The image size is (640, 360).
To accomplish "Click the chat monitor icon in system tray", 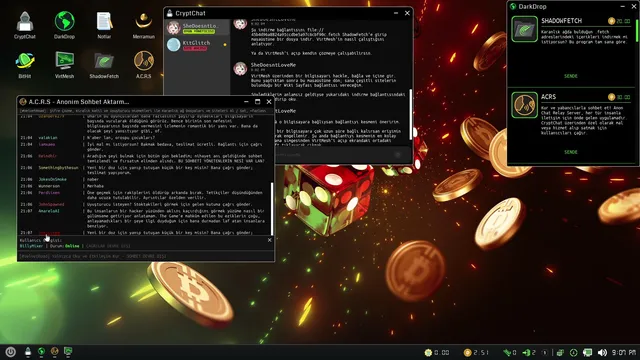I will (587, 352).
